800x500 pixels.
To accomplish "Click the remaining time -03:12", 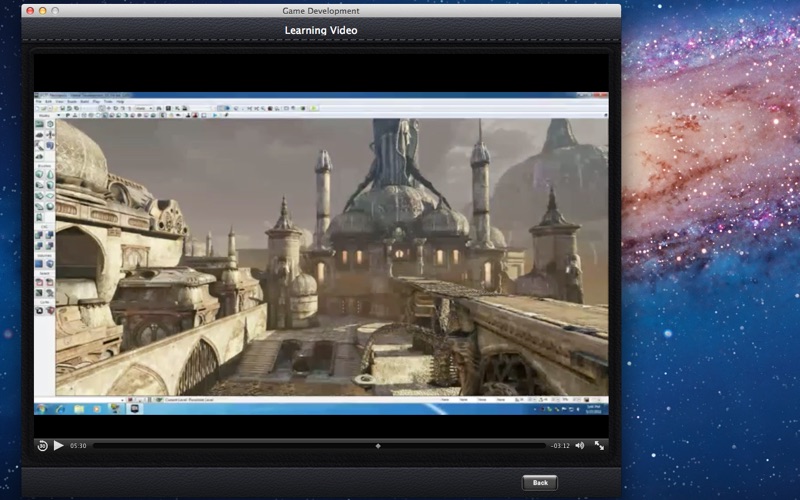I will [x=560, y=446].
